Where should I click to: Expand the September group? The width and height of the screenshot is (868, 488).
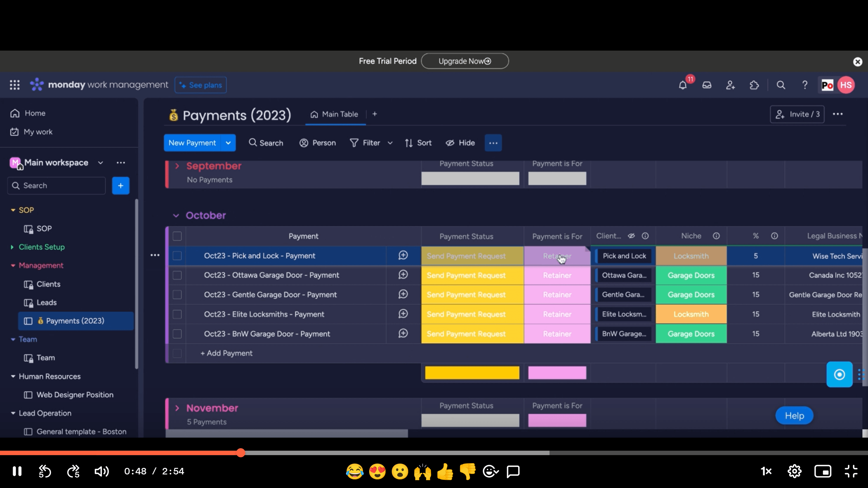point(177,166)
